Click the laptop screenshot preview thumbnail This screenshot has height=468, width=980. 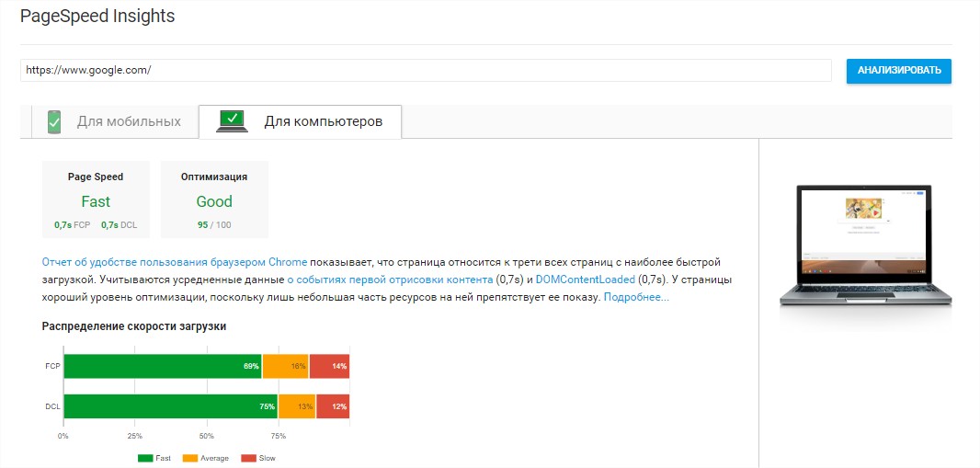click(x=865, y=245)
